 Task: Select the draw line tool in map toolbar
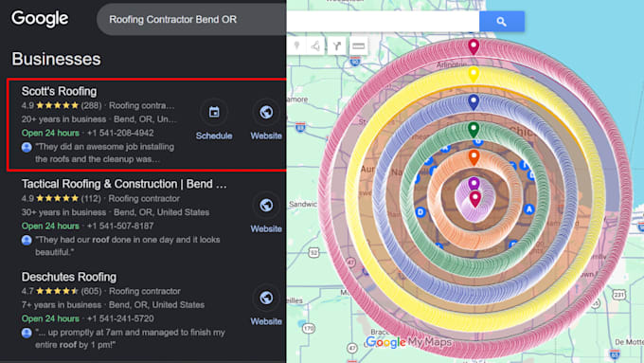315,45
